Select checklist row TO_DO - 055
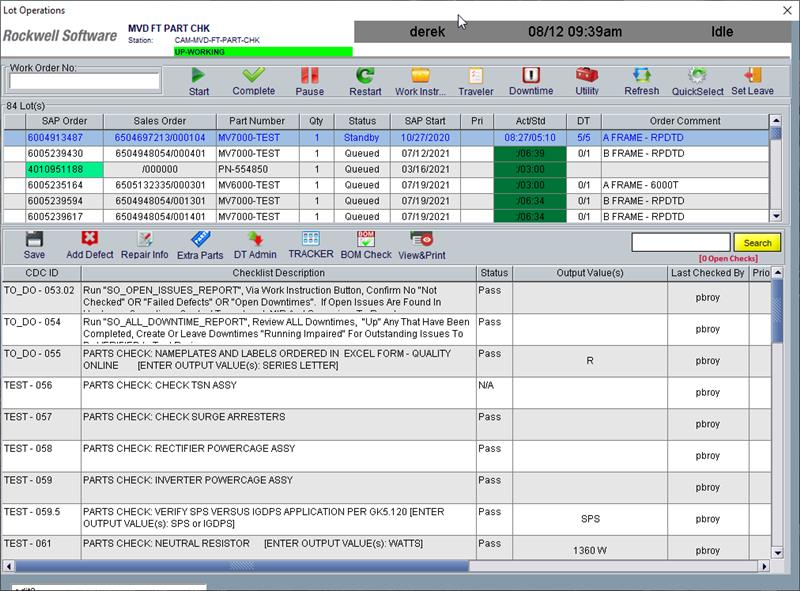 click(x=386, y=361)
